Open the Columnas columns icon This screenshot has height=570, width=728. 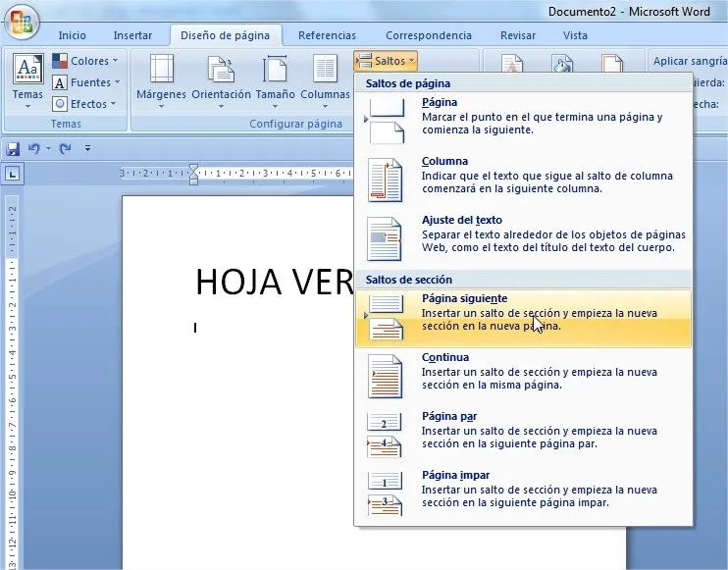[325, 69]
